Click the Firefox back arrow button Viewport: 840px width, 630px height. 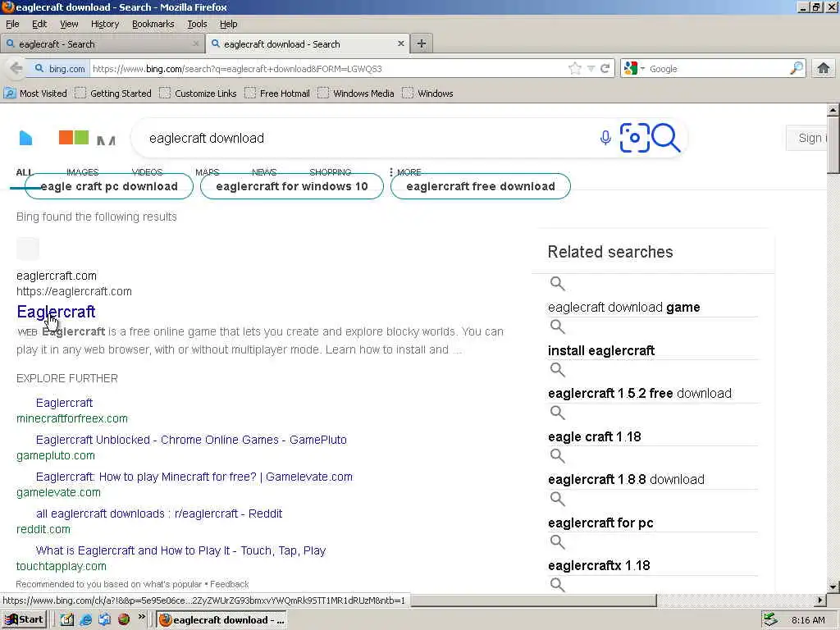(x=16, y=69)
